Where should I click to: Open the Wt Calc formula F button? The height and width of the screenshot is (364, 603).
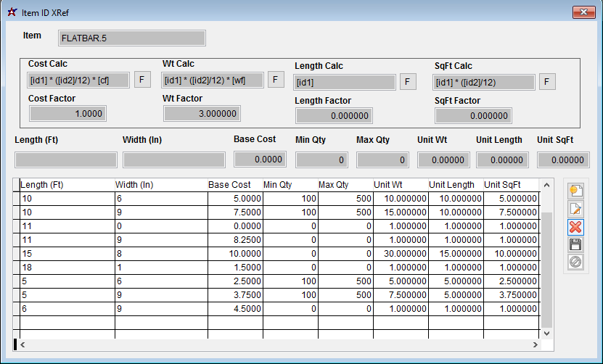(x=276, y=80)
